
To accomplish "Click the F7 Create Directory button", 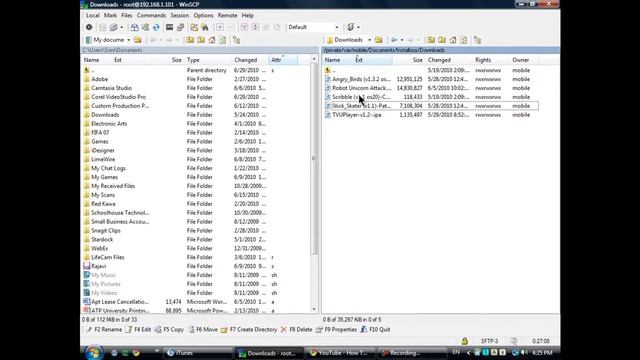I will click(249, 329).
